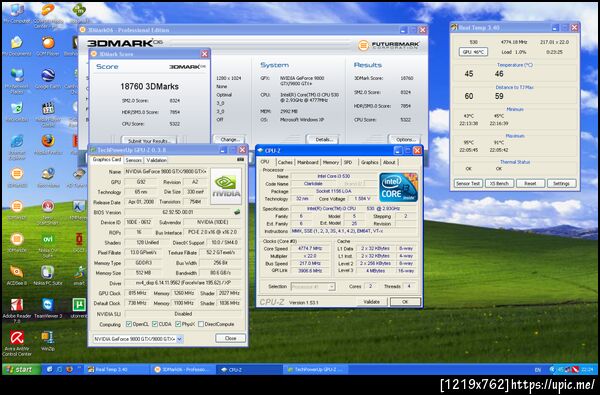Click Change... button in 3DMark06
The height and width of the screenshot is (395, 600).
coord(230,139)
